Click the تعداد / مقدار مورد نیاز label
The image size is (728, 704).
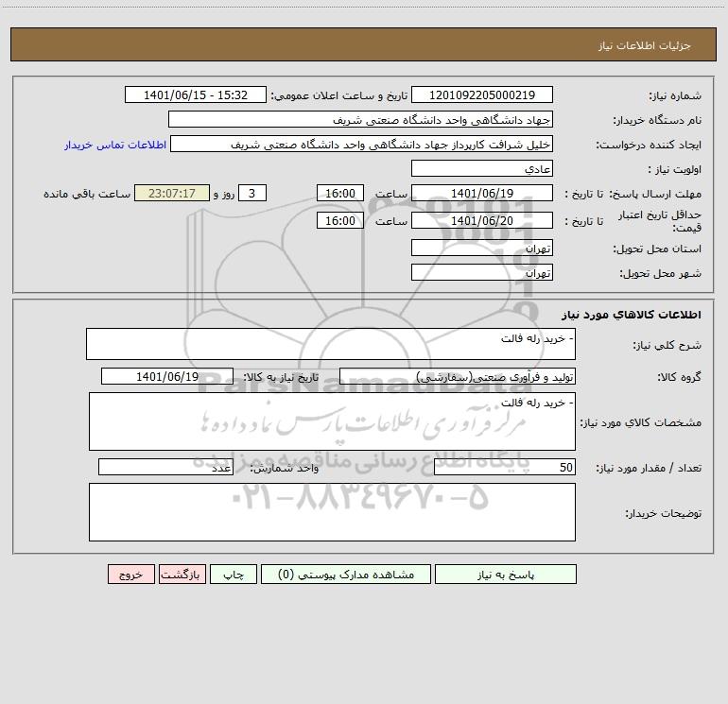649,469
